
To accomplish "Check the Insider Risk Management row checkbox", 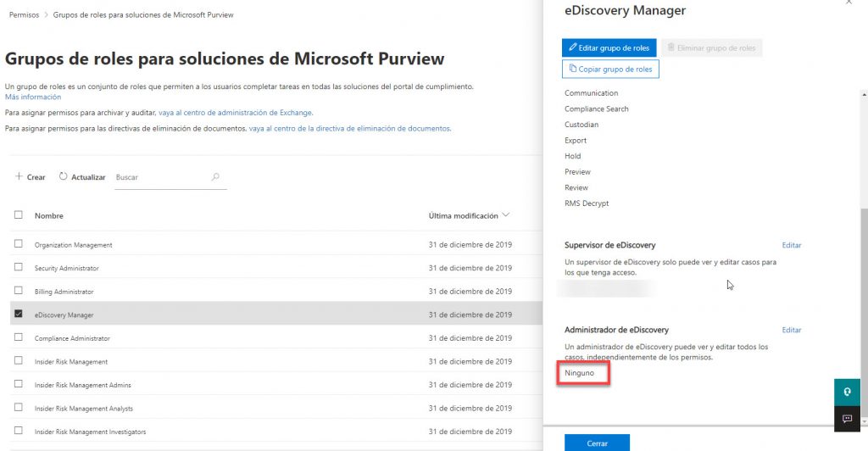I will click(19, 360).
